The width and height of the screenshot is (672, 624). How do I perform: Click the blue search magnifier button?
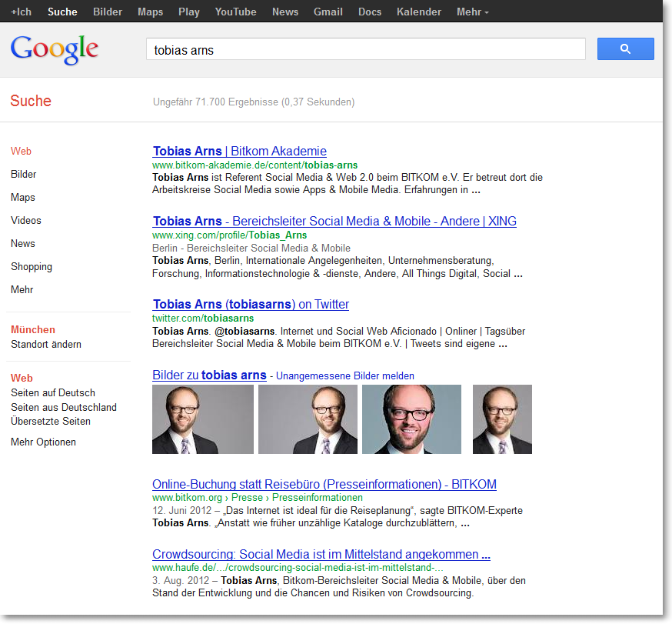625,49
